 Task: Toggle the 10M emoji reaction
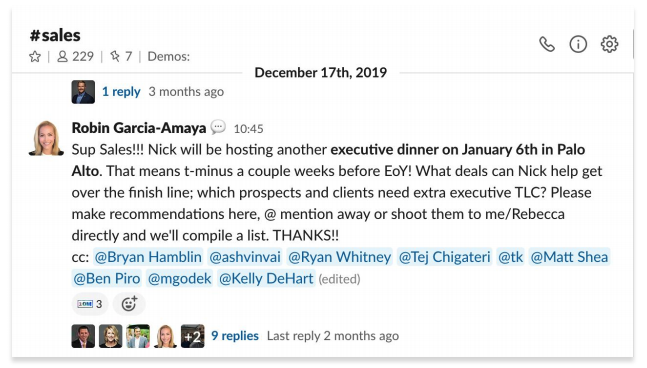coord(90,304)
